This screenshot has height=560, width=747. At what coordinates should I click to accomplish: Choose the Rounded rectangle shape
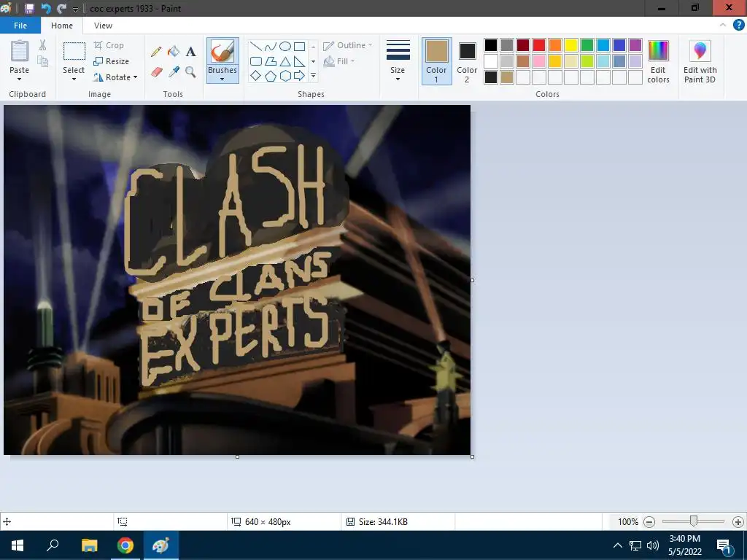[x=256, y=61]
